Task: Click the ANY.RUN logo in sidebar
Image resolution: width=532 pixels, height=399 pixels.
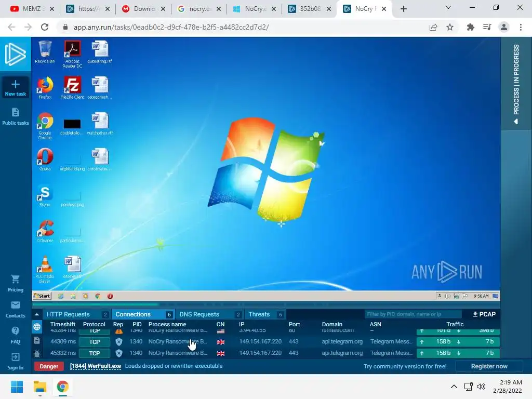Action: [x=15, y=54]
